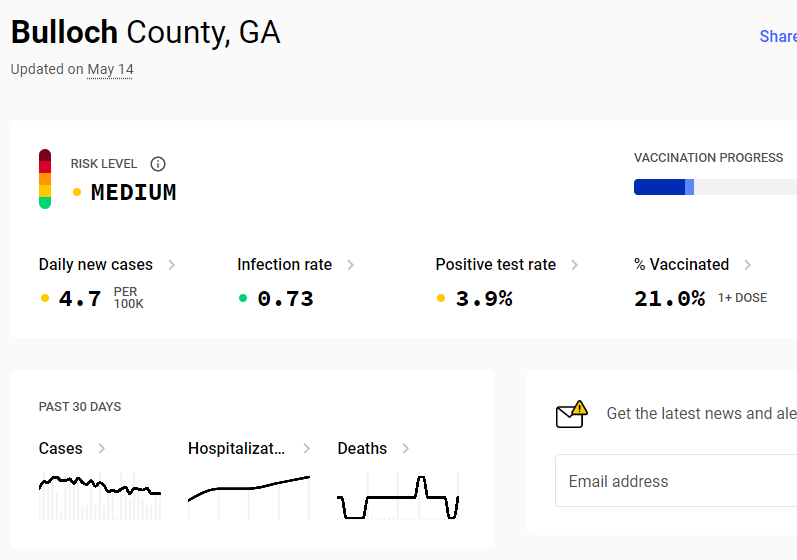
Task: Click the Risk Level info icon
Action: 158,164
